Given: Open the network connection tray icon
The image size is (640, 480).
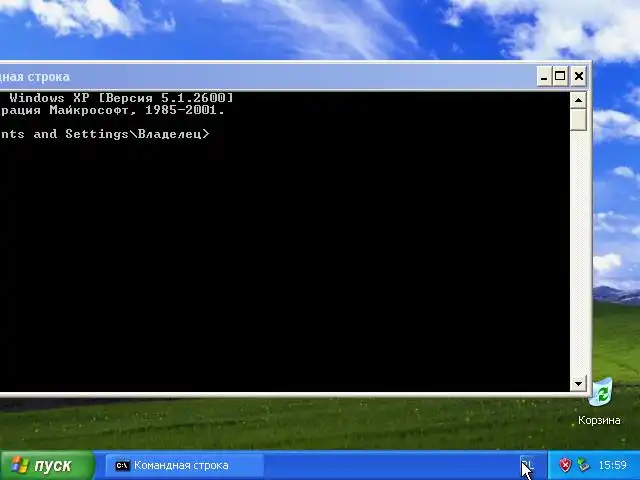Looking at the screenshot, I should pyautogui.click(x=584, y=465).
